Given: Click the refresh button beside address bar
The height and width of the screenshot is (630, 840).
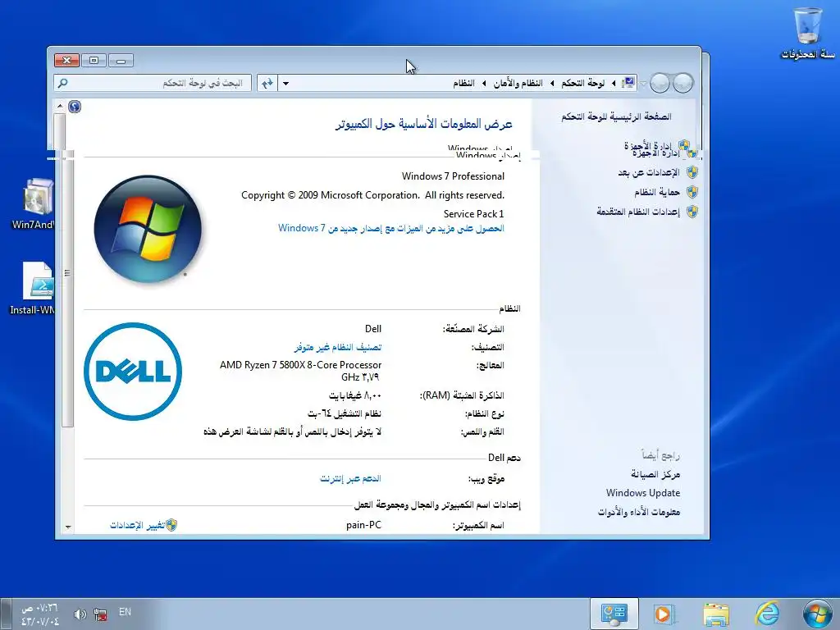Looking at the screenshot, I should 267,83.
